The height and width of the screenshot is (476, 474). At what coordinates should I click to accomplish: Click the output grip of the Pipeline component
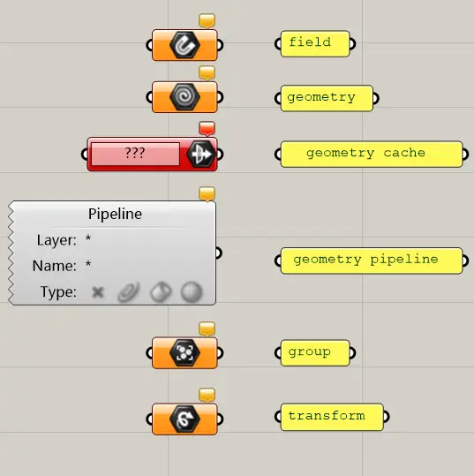219,253
